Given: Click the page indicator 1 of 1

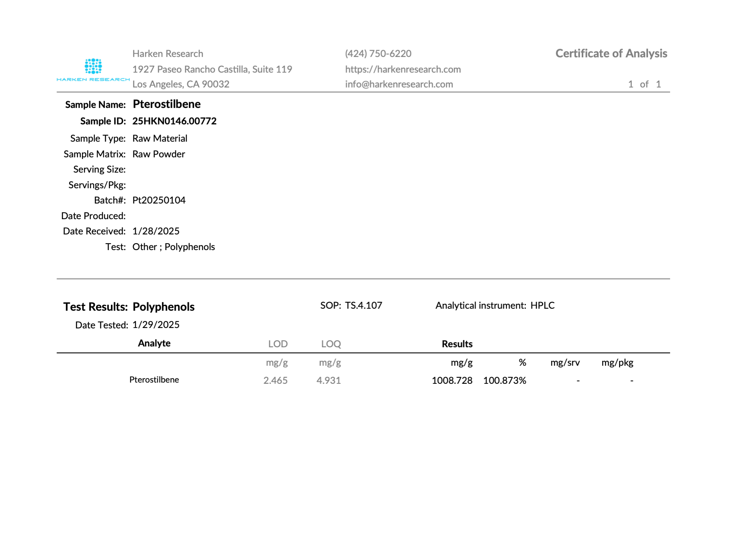Looking at the screenshot, I should [644, 84].
